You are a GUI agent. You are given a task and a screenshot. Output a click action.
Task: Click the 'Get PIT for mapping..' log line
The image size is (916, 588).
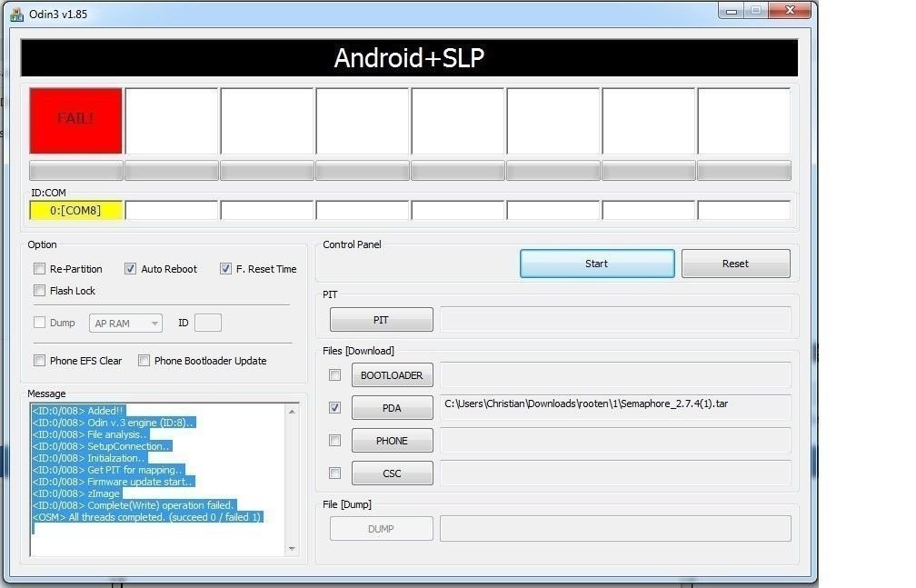point(109,470)
